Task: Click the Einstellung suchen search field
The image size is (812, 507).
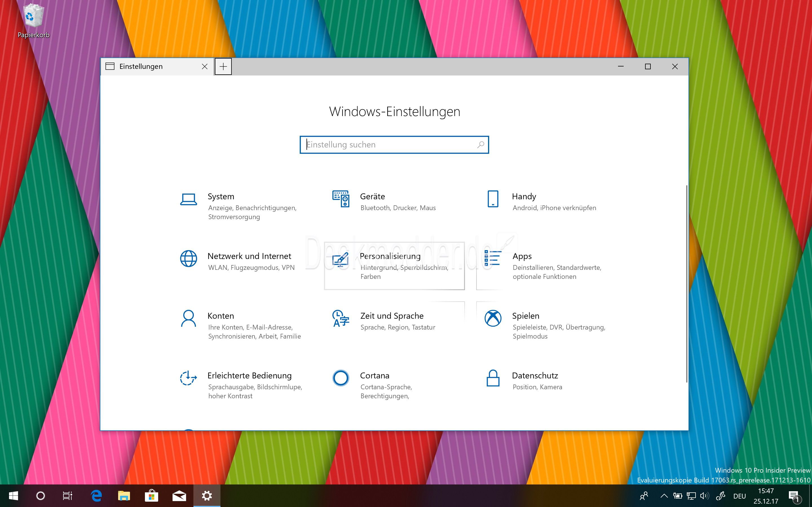Action: 386,145
